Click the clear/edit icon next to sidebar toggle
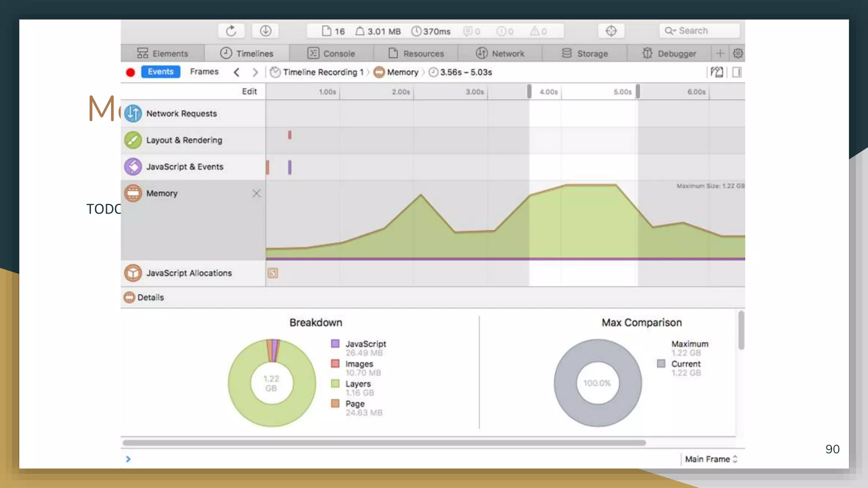Image resolution: width=868 pixels, height=488 pixels. [x=717, y=72]
